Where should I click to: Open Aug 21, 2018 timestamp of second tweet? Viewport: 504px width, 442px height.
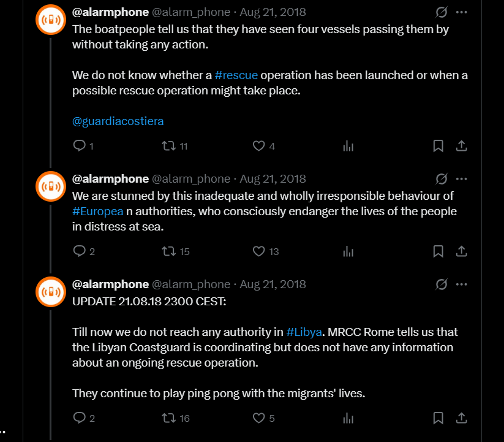273,179
